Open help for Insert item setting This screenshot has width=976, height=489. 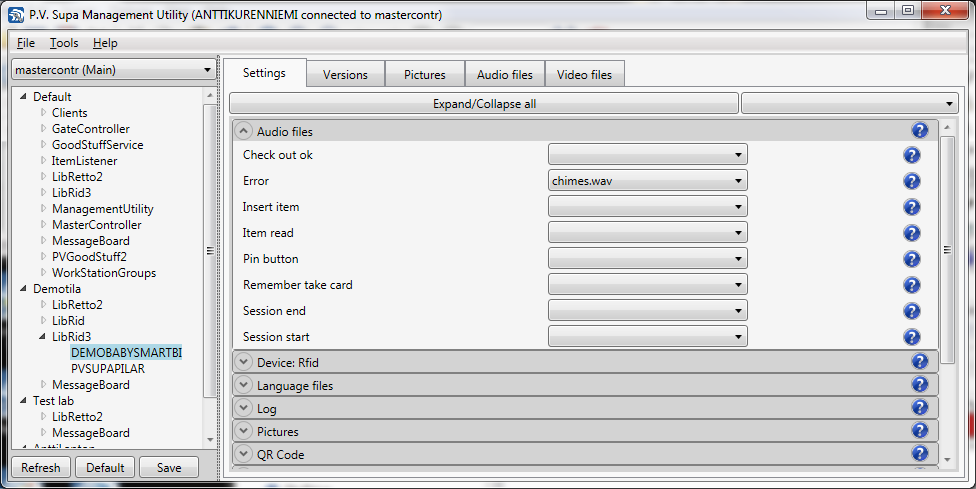(x=911, y=207)
